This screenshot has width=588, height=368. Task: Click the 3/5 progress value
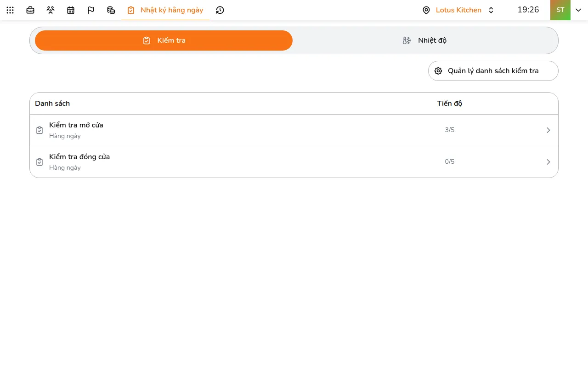point(450,130)
